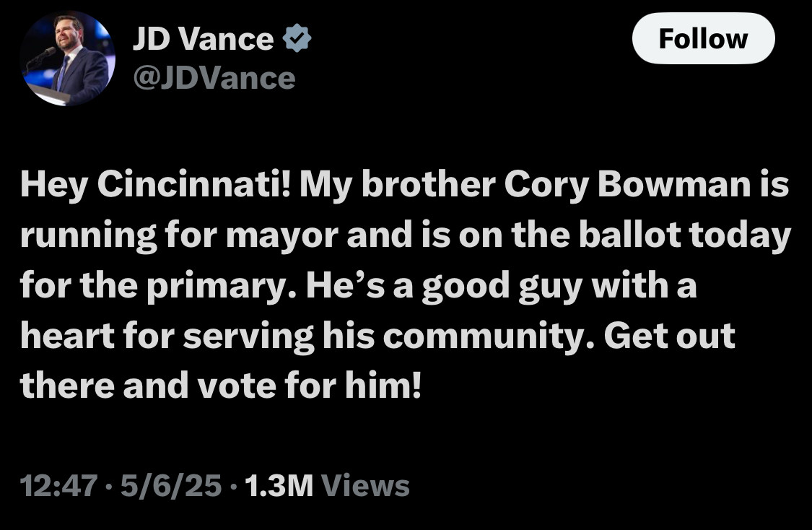Click the phrase Get out
The height and width of the screenshot is (530, 812).
[x=670, y=336]
